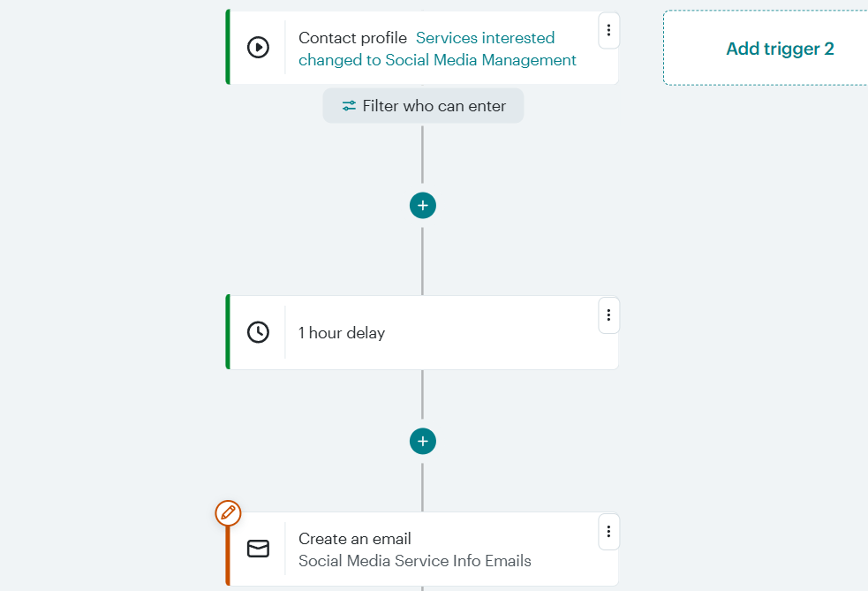
Task: Click the play trigger icon on Contact profile step
Action: (x=258, y=48)
